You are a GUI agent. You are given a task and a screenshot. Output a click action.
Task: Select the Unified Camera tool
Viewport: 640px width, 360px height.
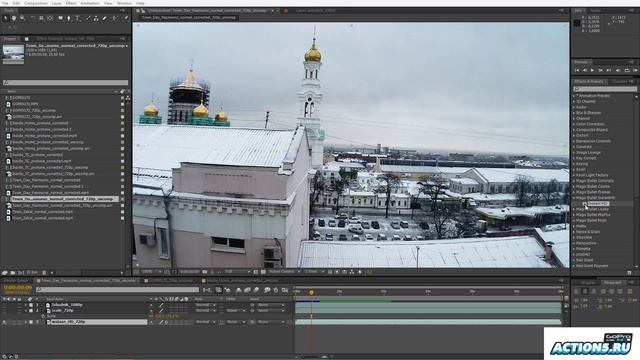click(x=41, y=18)
